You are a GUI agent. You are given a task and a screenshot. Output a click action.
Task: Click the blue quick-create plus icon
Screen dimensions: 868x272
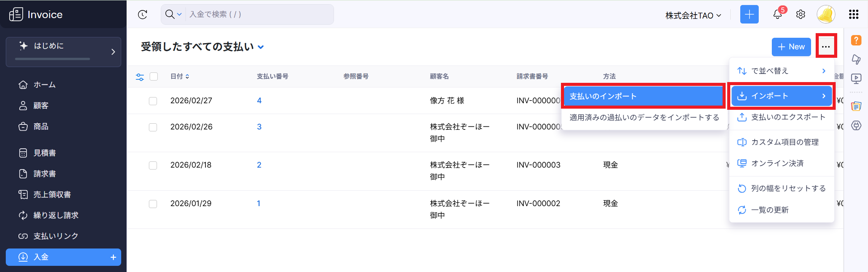[749, 15]
